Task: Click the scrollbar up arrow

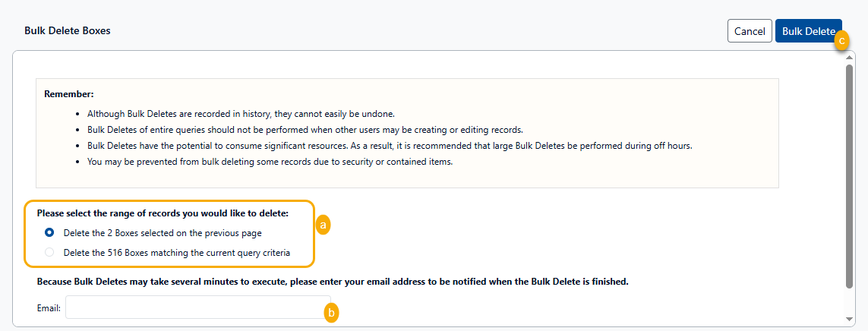Action: [850, 57]
